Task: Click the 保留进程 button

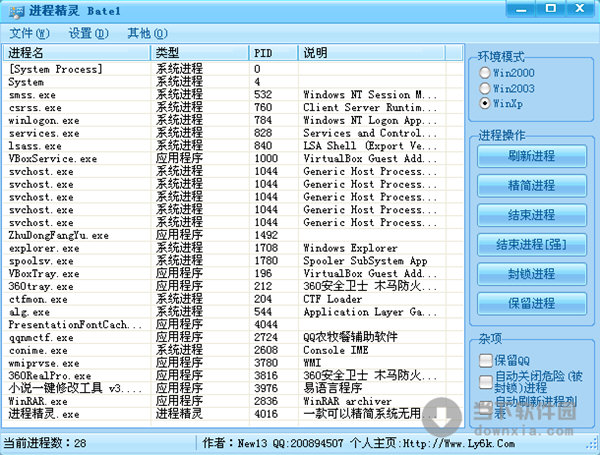Action: pyautogui.click(x=532, y=303)
